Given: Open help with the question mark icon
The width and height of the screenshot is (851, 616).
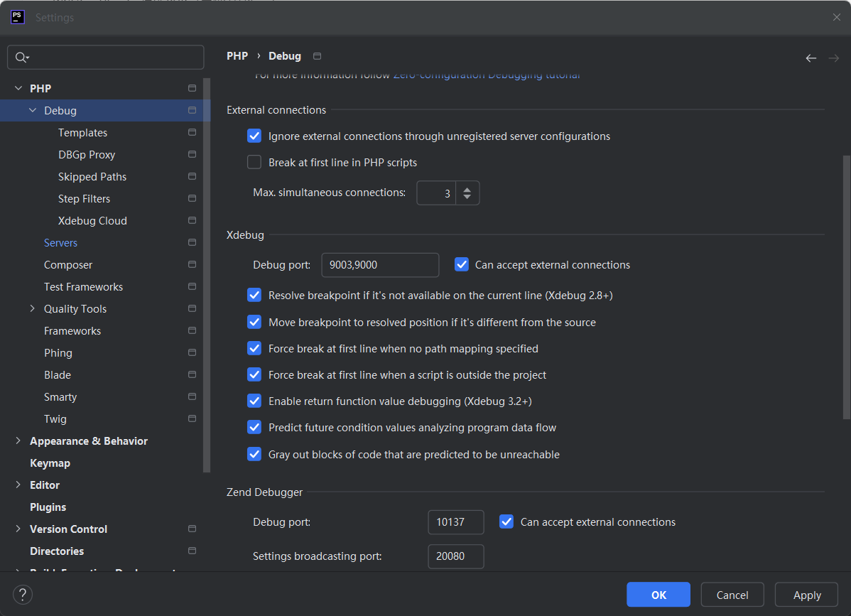Looking at the screenshot, I should pyautogui.click(x=23, y=595).
